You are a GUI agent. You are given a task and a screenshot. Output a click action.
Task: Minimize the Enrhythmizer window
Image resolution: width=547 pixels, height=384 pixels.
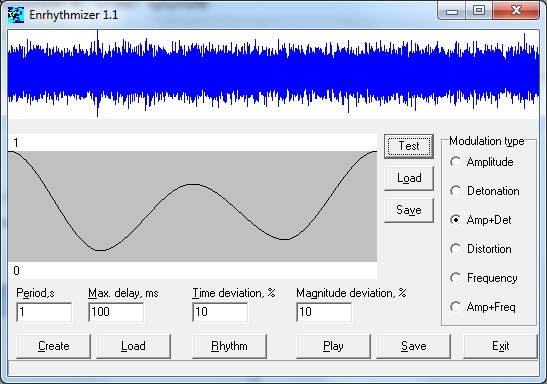(x=452, y=12)
